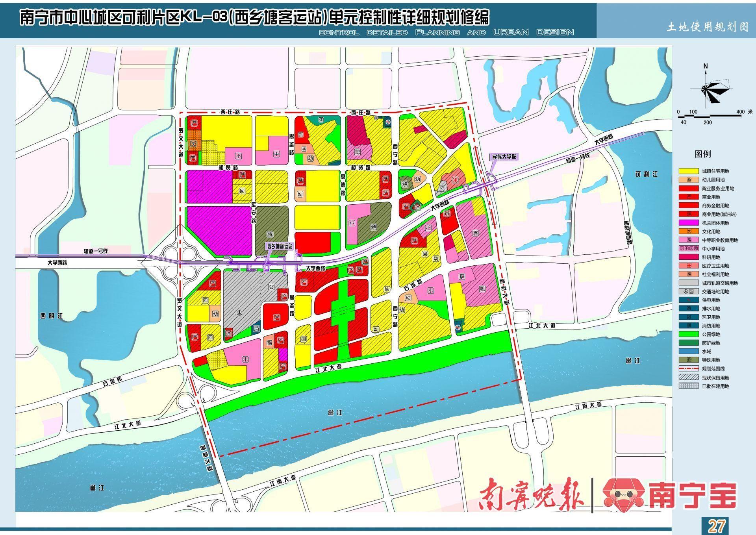Click the 南宁宝 mascot logo
This screenshot has width=756, height=535.
623,495
